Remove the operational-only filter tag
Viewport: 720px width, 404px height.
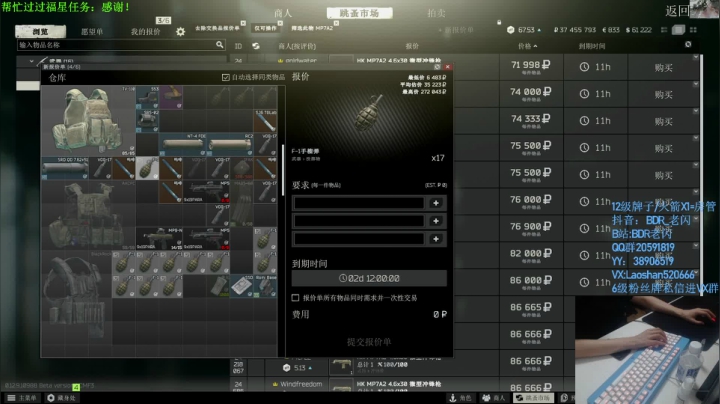[x=280, y=23]
